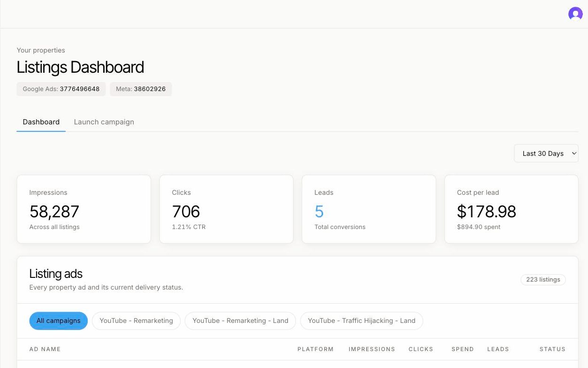588x368 pixels.
Task: Click the Listings Dashboard heading
Action: coord(80,67)
